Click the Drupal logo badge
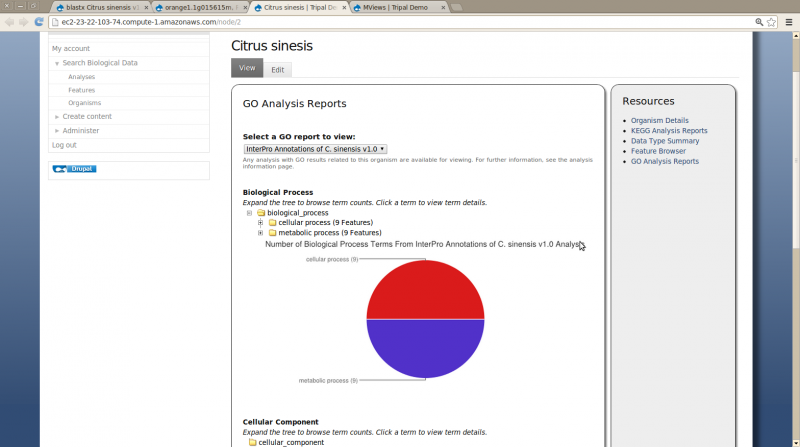The image size is (800, 447). [74, 169]
